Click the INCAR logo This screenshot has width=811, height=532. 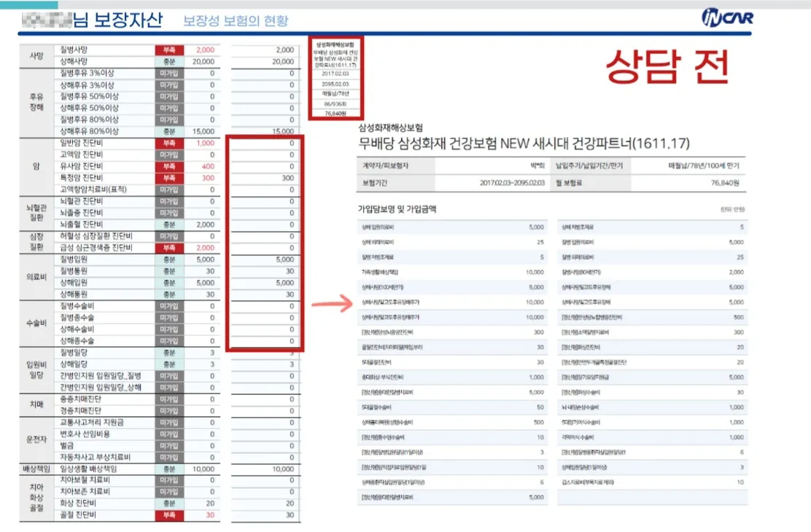[x=727, y=17]
